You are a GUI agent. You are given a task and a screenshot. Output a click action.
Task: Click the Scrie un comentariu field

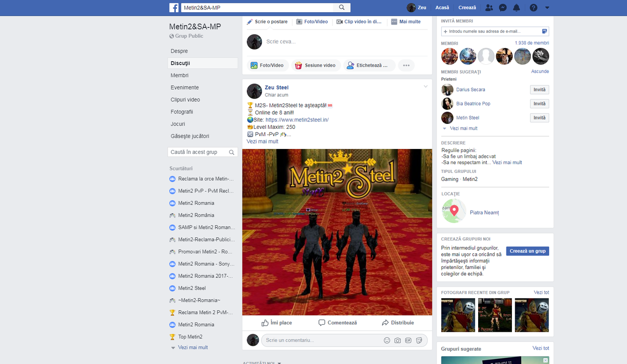pos(321,340)
